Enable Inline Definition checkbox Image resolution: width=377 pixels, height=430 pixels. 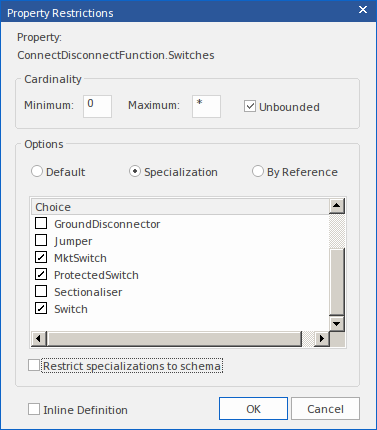tap(34, 409)
